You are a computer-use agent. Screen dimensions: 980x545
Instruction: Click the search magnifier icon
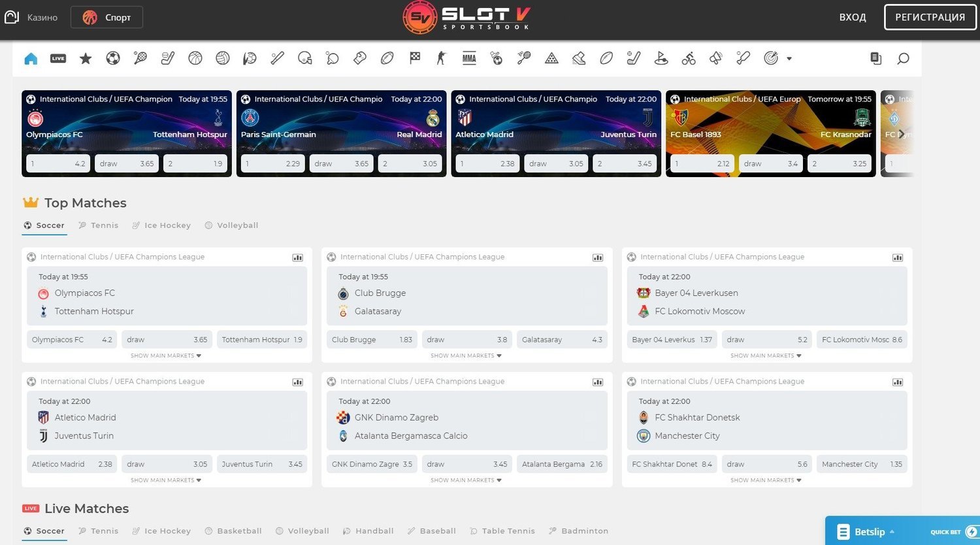click(903, 59)
